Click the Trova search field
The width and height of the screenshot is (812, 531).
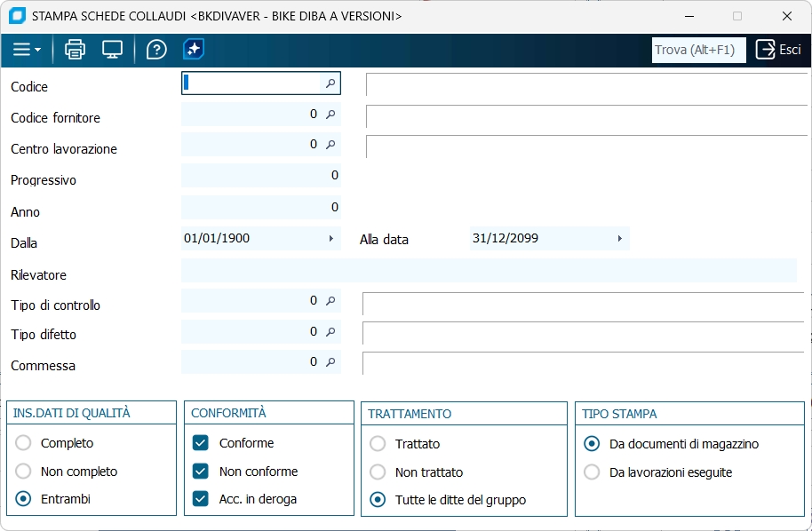[697, 50]
